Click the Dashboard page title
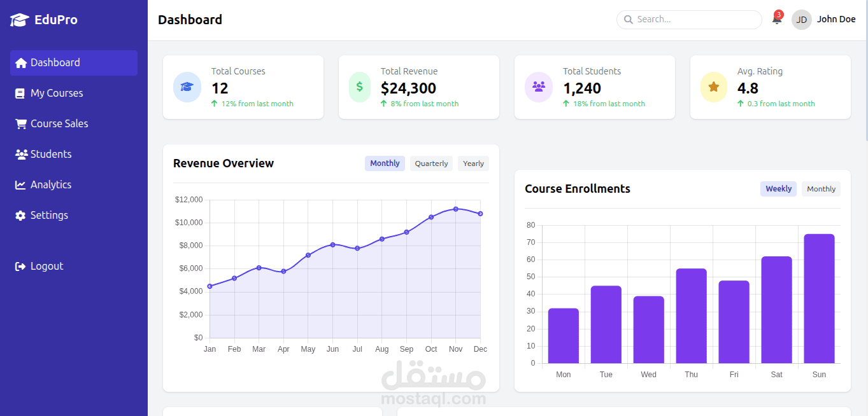Viewport: 868px width, 416px height. pyautogui.click(x=190, y=20)
